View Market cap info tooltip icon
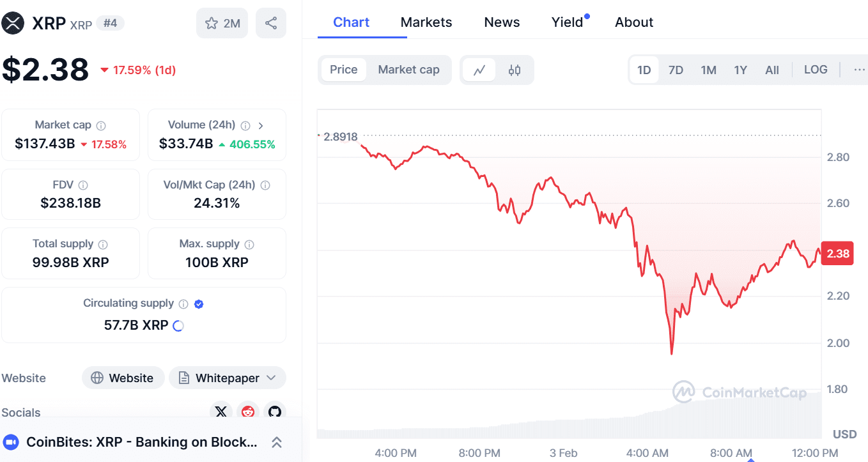 coord(102,125)
